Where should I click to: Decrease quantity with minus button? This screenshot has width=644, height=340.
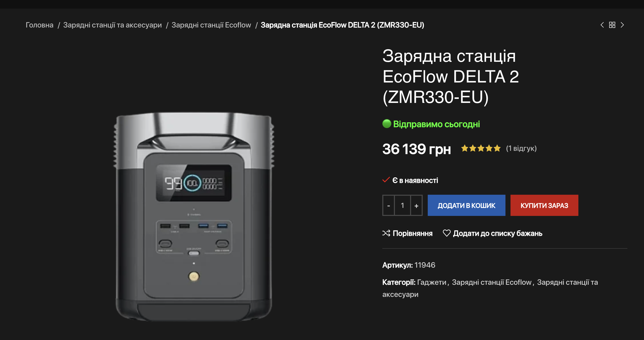tap(389, 205)
